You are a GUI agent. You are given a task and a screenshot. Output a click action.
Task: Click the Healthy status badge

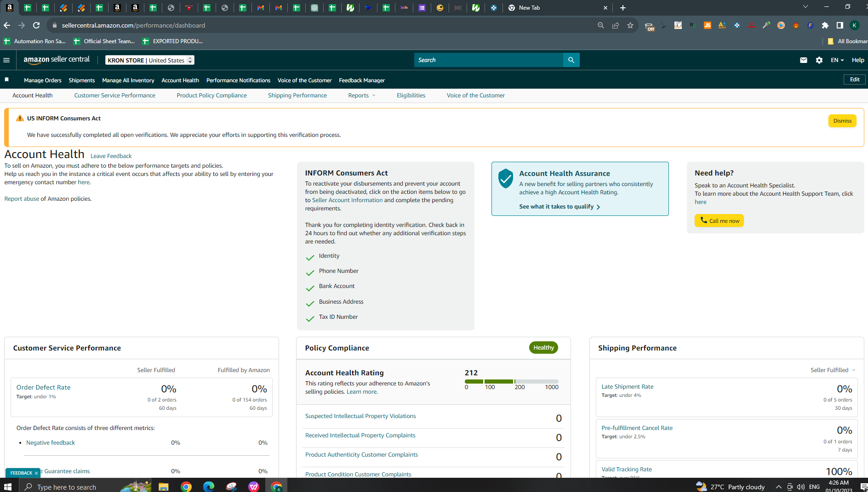point(543,348)
